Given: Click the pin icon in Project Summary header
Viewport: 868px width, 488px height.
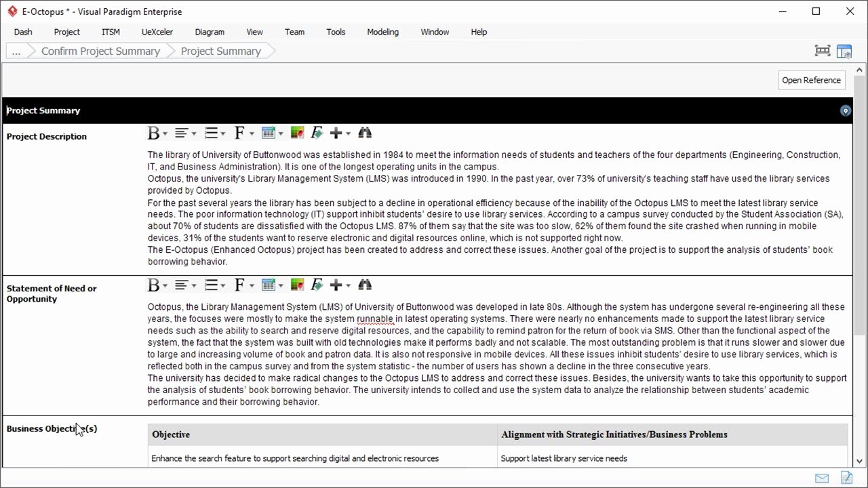Looking at the screenshot, I should tap(845, 110).
